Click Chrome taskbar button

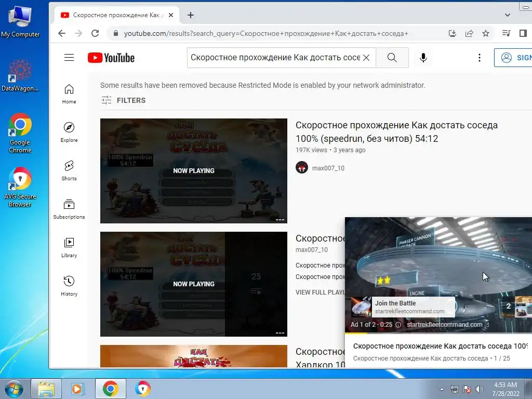coord(110,389)
